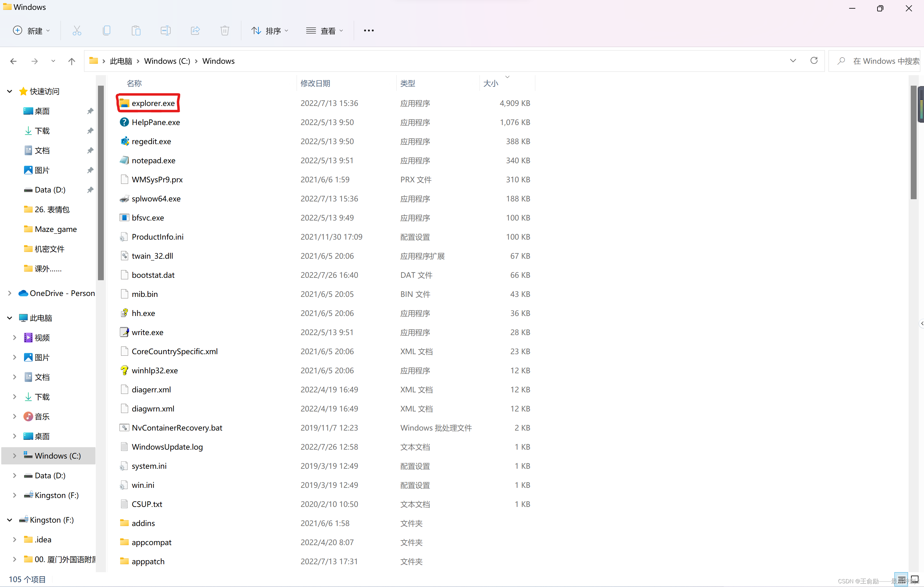Go up one folder level
This screenshot has height=587, width=924.
71,61
